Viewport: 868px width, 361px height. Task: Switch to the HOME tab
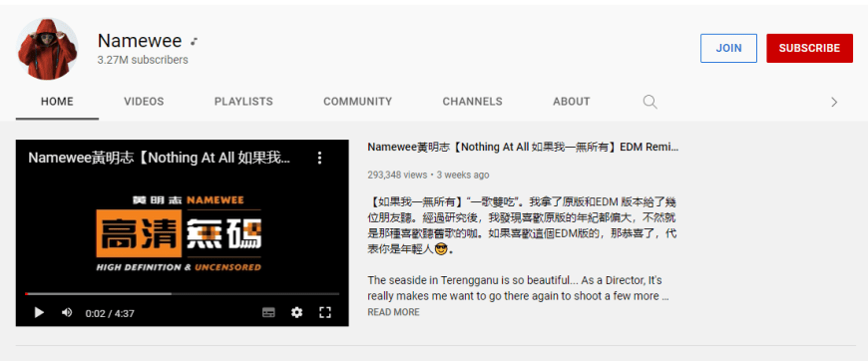[57, 102]
